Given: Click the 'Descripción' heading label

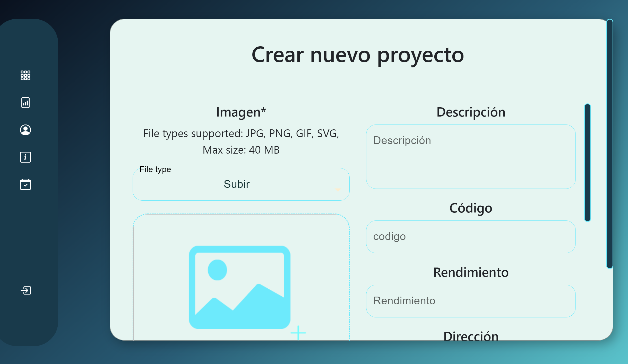Looking at the screenshot, I should click(x=471, y=112).
